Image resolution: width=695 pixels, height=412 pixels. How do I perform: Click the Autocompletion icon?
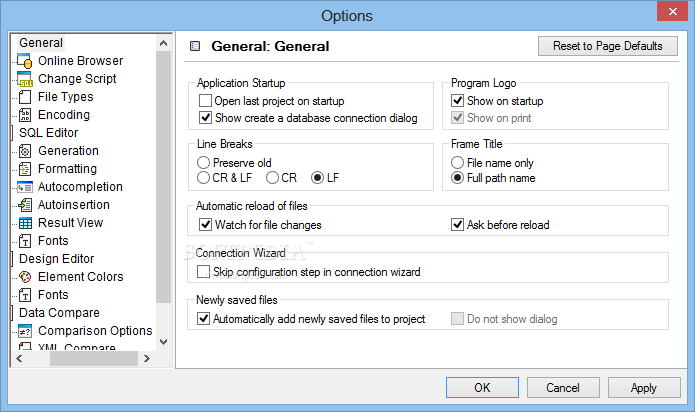pyautogui.click(x=25, y=187)
